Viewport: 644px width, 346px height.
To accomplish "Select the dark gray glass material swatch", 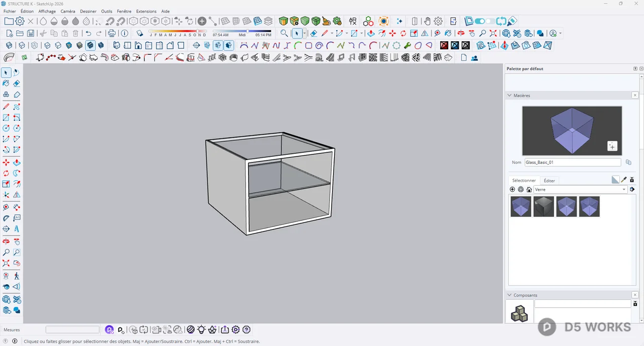I will click(x=543, y=207).
